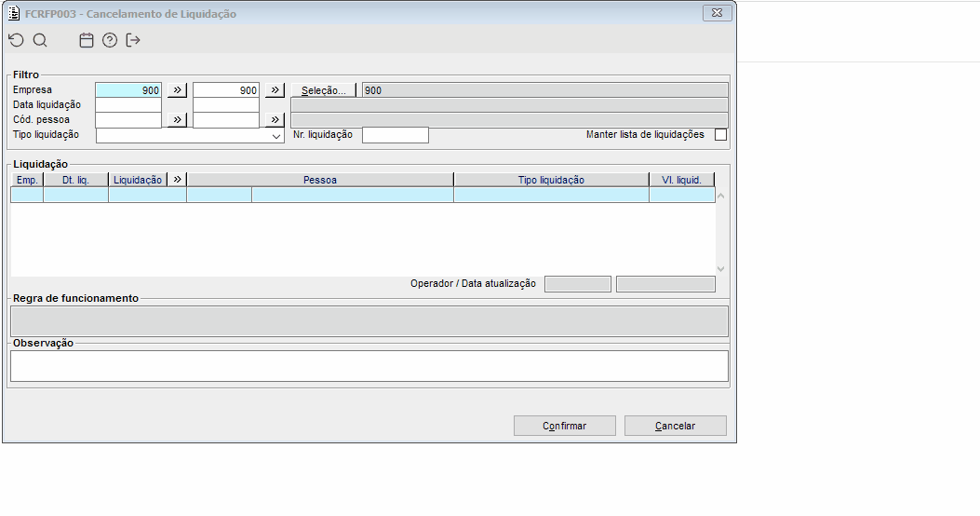Expand the Tipo liquidação dropdown

(276, 136)
